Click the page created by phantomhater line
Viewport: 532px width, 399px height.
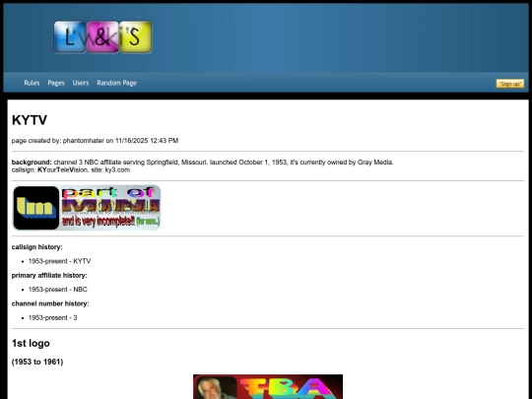pos(95,141)
